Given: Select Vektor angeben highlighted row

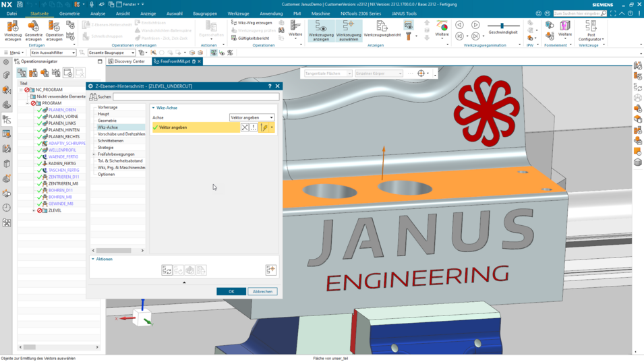Looking at the screenshot, I should point(196,127).
